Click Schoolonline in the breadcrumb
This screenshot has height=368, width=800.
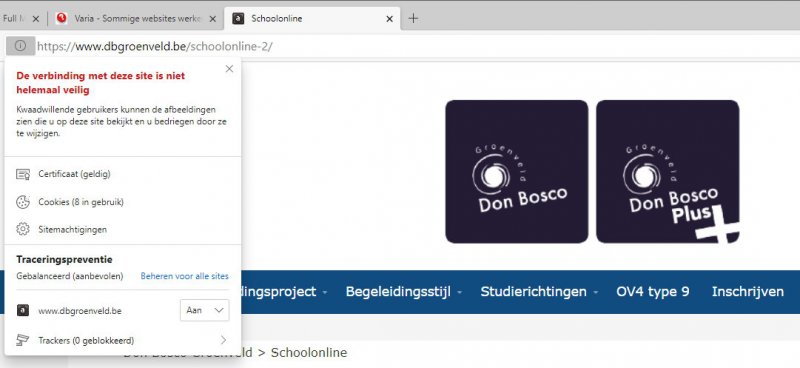click(x=309, y=353)
